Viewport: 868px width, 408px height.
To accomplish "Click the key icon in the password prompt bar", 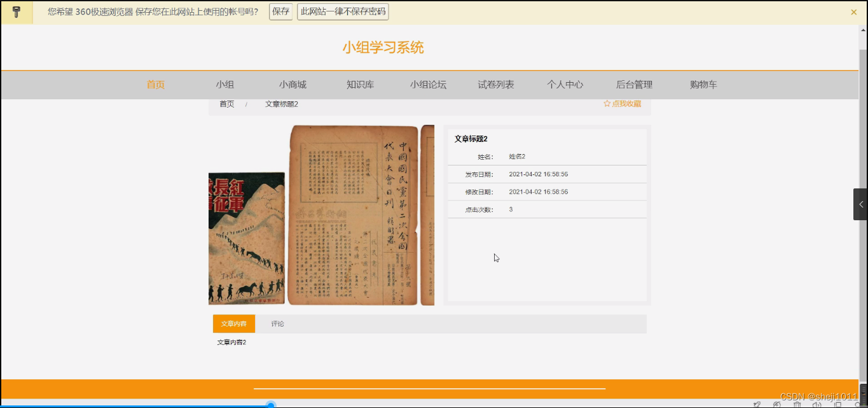I will [x=16, y=11].
